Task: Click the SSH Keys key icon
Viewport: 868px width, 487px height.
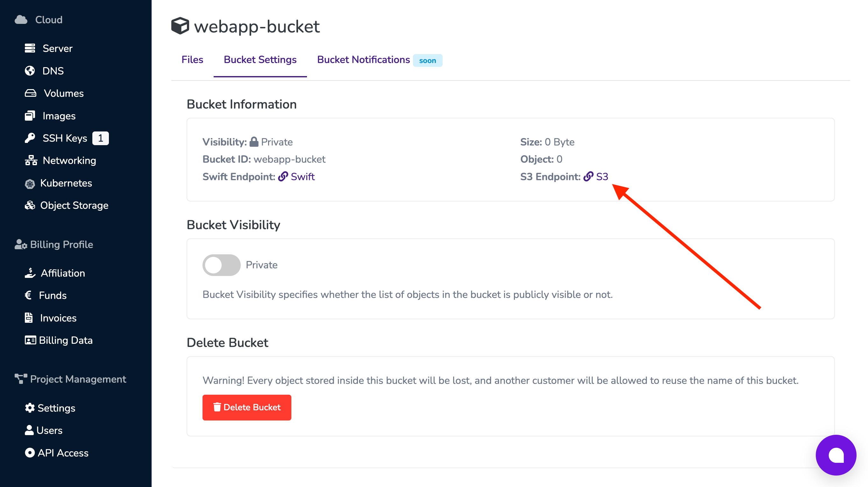Action: (30, 138)
